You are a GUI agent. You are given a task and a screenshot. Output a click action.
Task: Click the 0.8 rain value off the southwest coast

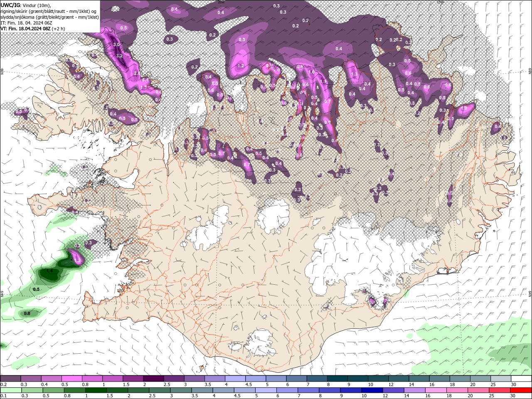[x=27, y=313]
